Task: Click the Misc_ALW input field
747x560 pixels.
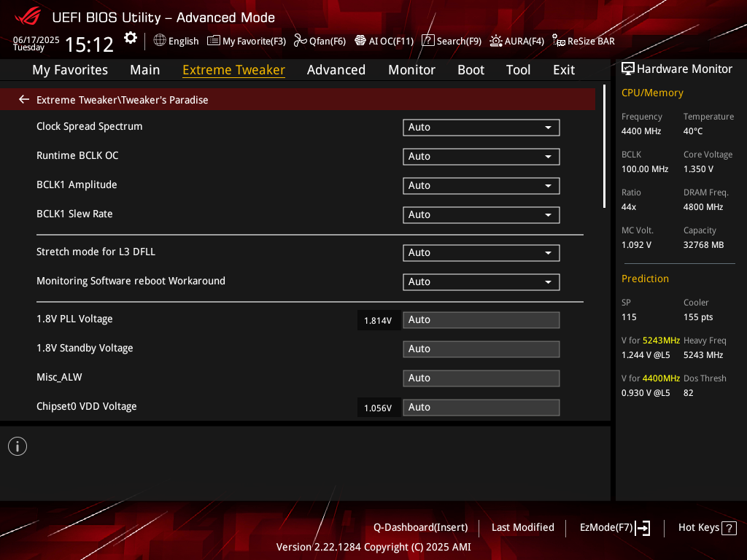Action: (x=481, y=378)
